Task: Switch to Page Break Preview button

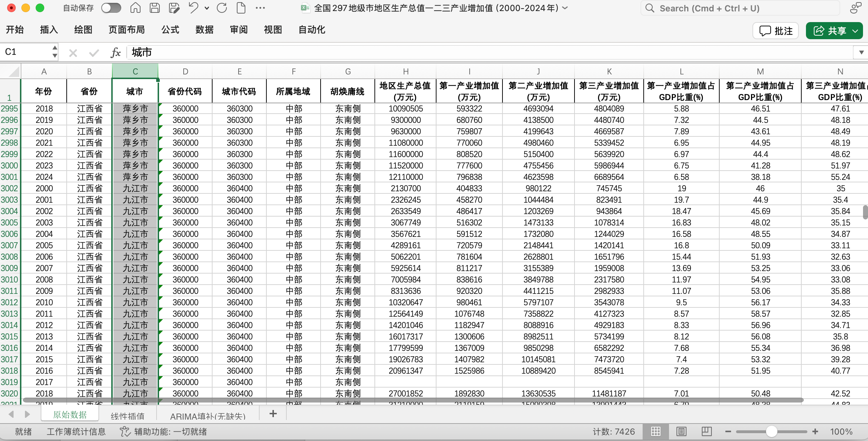Action: (x=706, y=432)
